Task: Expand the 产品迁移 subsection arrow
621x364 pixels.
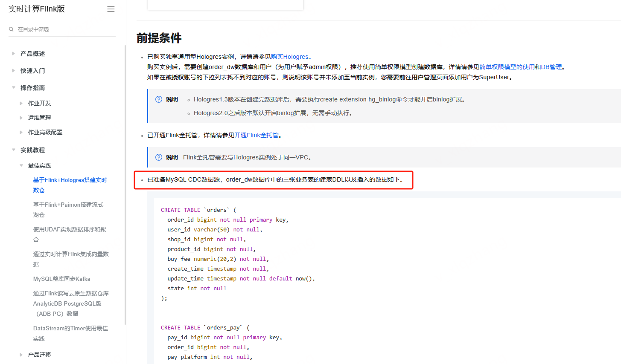Action: pos(21,355)
